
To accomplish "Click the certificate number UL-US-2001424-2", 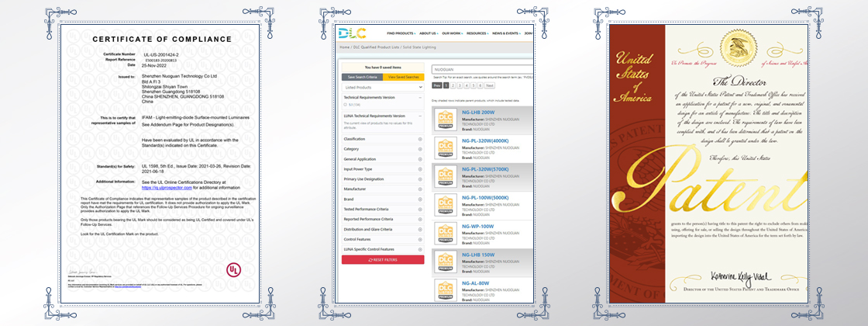I will tap(160, 54).
